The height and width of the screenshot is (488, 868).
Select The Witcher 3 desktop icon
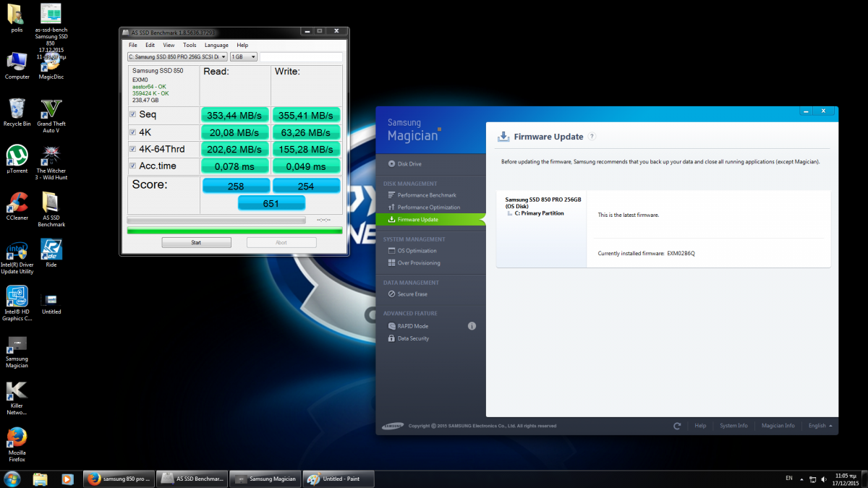[51, 163]
